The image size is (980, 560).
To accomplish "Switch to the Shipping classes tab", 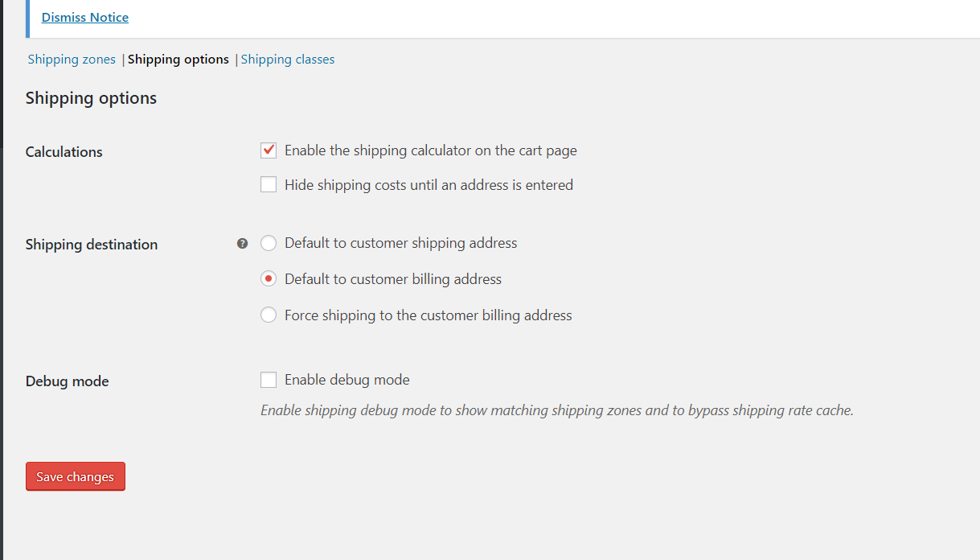I will pyautogui.click(x=288, y=60).
